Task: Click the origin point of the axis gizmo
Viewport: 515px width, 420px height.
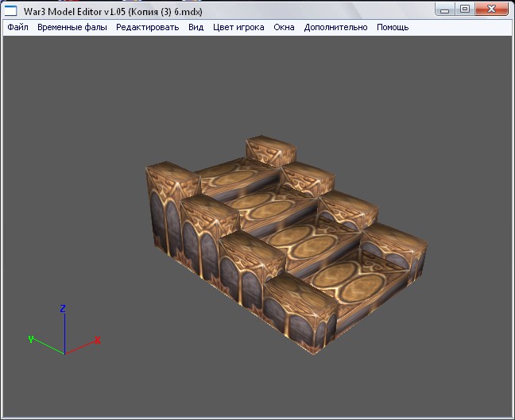Action: point(65,354)
